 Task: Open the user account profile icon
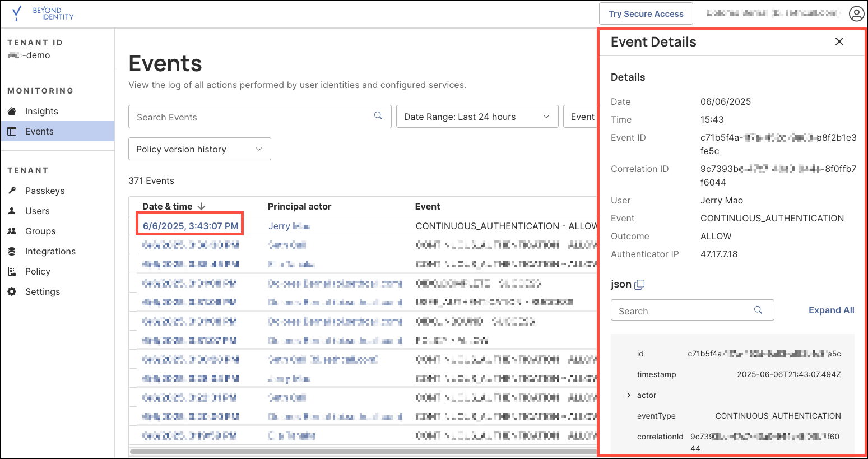pos(856,14)
